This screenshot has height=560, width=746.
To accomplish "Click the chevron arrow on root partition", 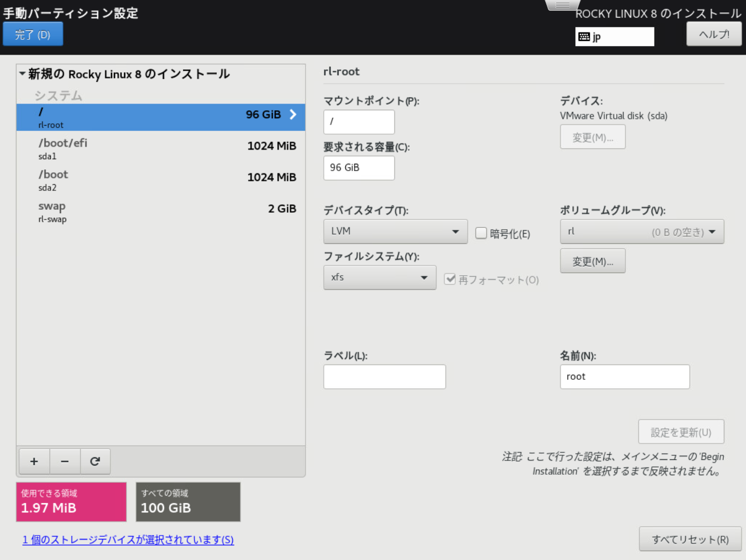I will [x=293, y=114].
